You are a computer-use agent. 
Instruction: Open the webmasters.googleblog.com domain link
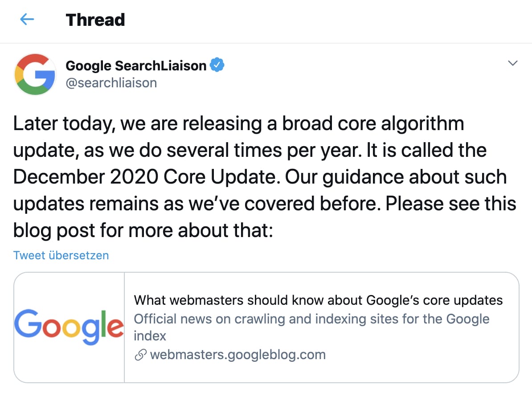tap(238, 355)
